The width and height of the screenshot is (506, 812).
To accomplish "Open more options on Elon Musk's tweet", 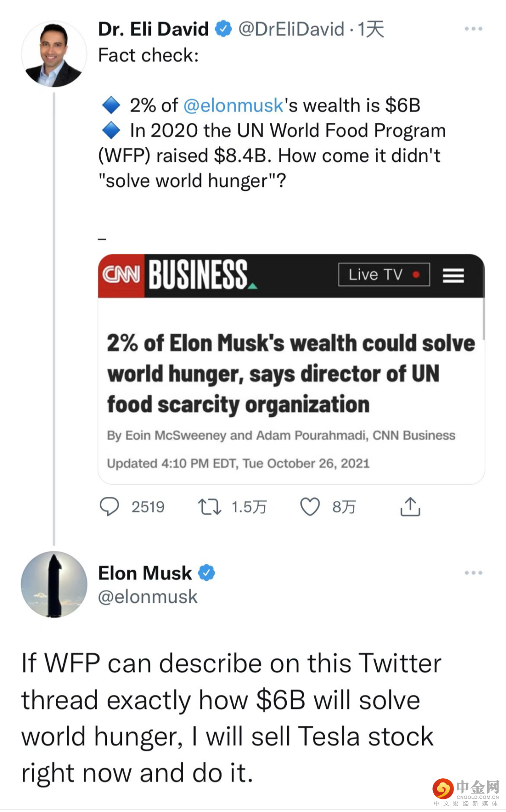I will (x=473, y=573).
